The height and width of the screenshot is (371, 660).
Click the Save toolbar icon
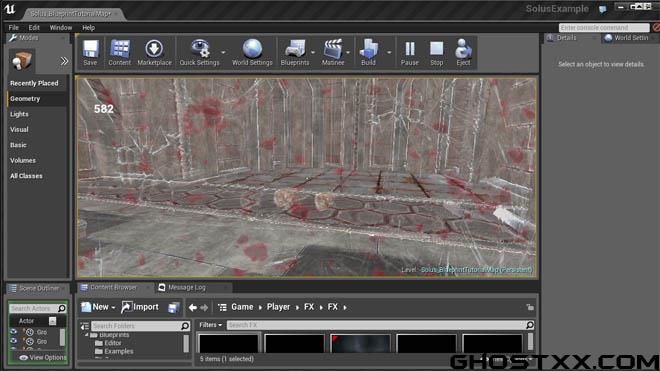90,52
